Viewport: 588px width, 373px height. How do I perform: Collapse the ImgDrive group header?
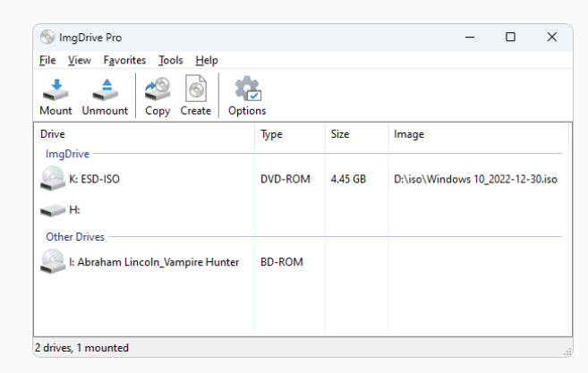click(x=67, y=154)
